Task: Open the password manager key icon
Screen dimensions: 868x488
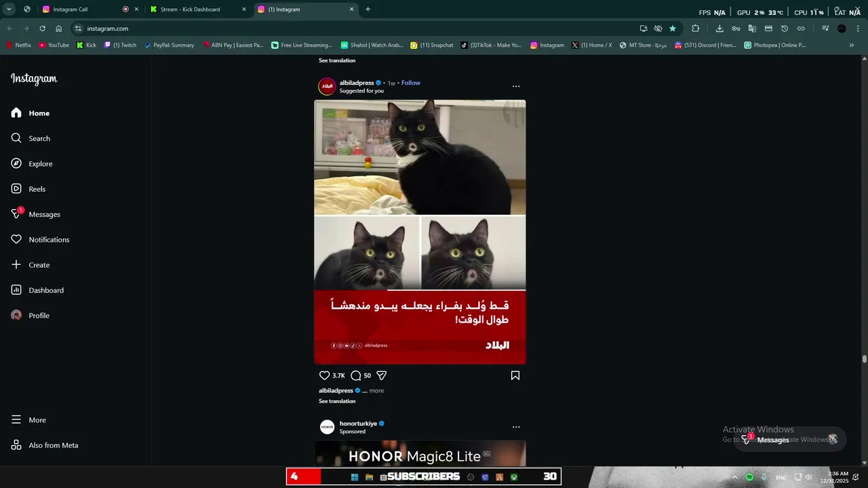Action: pyautogui.click(x=736, y=28)
